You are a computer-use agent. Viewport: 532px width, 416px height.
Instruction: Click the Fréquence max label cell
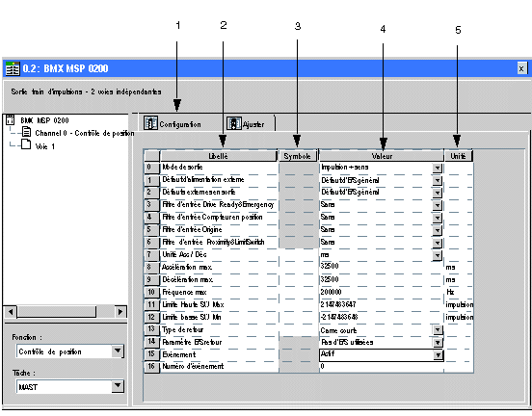[x=219, y=292]
